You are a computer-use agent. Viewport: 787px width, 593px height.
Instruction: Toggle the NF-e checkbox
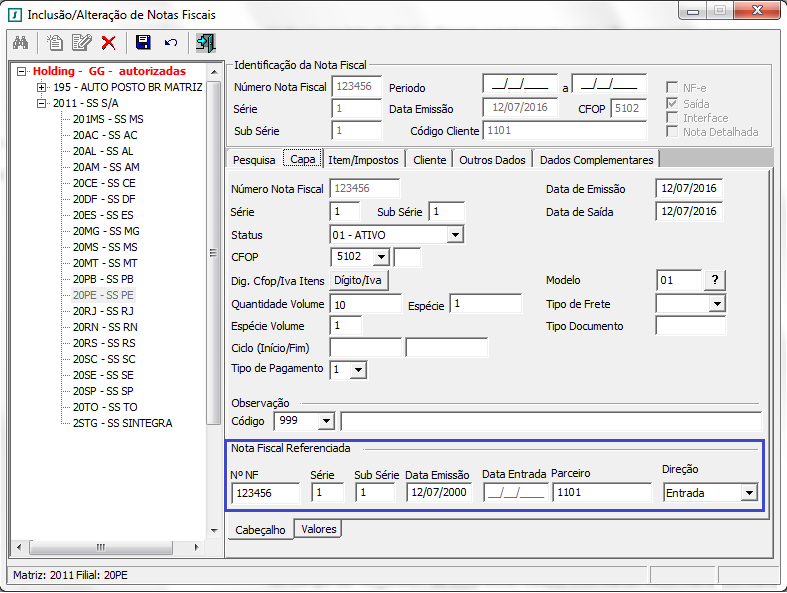point(673,88)
